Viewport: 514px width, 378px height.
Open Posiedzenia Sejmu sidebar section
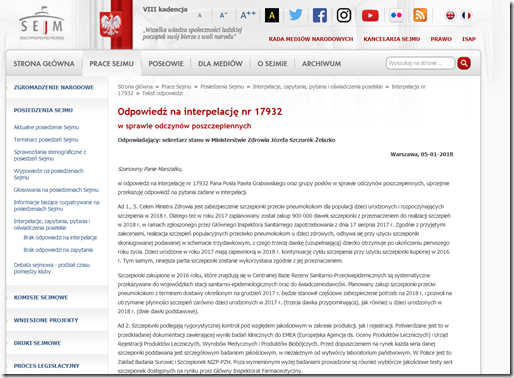point(43,110)
